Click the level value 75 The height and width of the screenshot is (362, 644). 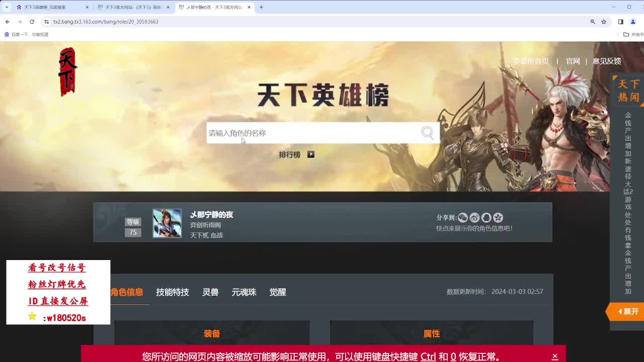pyautogui.click(x=133, y=232)
